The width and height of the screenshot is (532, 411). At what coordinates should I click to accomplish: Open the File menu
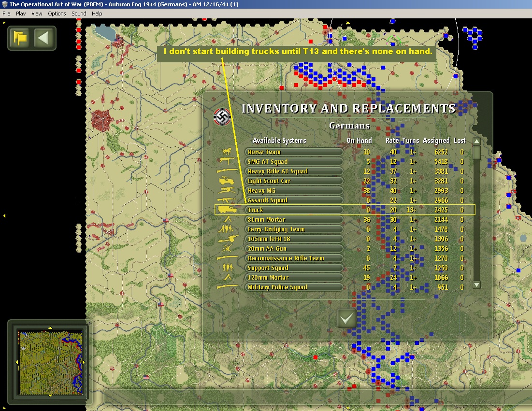(6, 14)
